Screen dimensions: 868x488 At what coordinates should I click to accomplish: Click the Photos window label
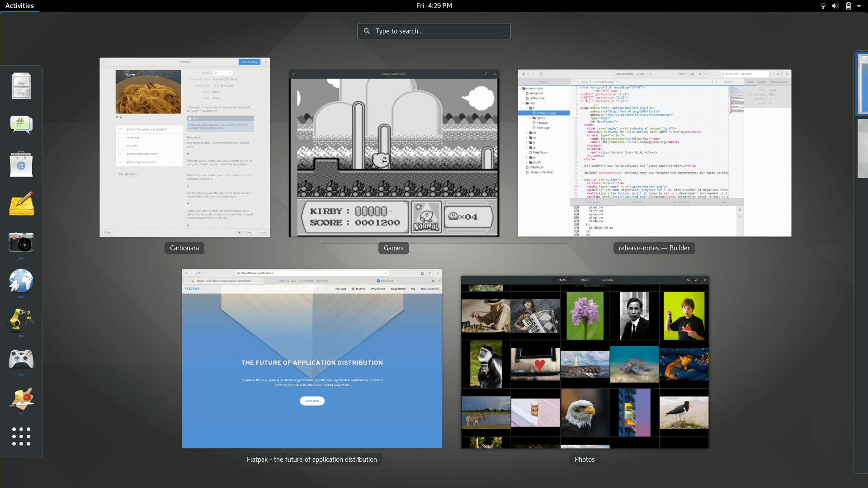(x=585, y=460)
